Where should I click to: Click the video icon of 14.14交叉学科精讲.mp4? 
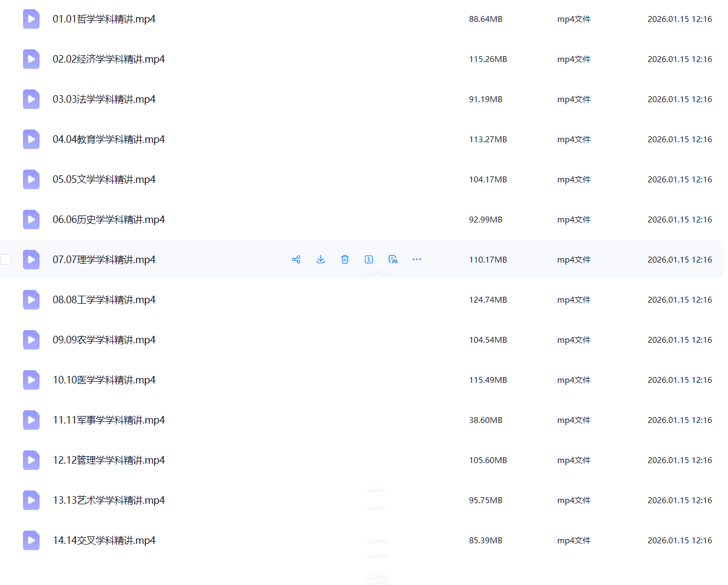click(x=31, y=541)
